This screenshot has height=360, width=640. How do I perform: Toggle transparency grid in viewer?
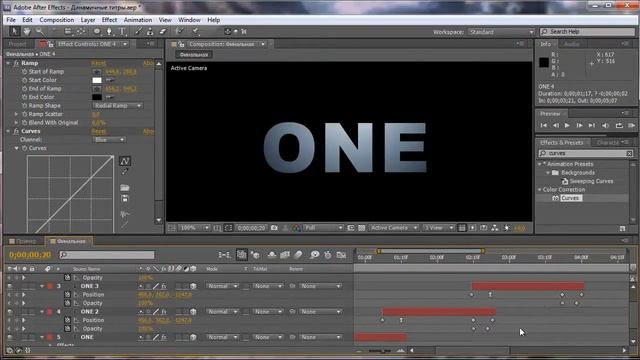362,228
